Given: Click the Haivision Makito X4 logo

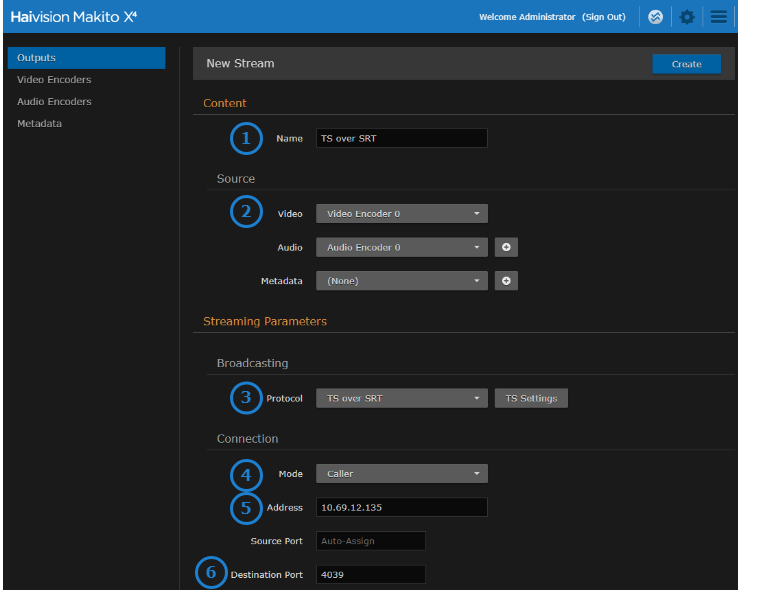Looking at the screenshot, I should coord(74,17).
